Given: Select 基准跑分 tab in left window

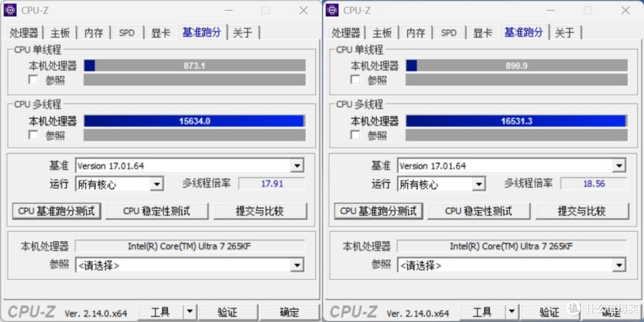Looking at the screenshot, I should [x=202, y=32].
